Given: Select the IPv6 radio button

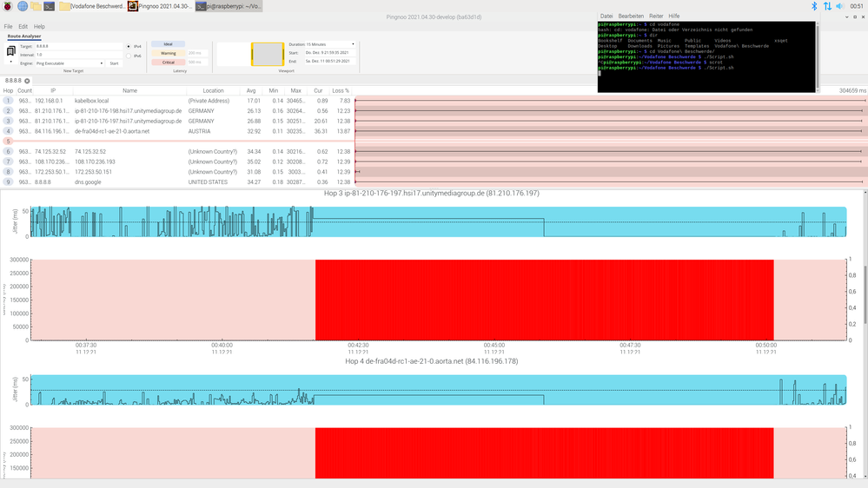Looking at the screenshot, I should (129, 56).
